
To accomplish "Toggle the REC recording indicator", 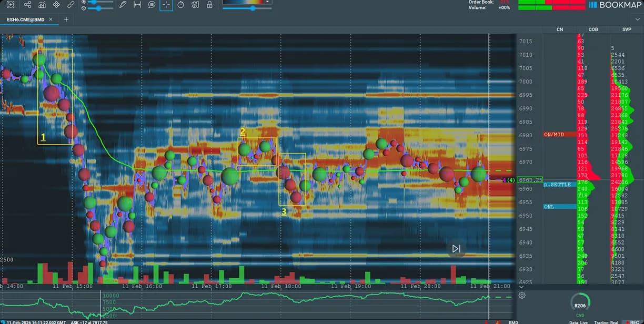I will point(630,322).
